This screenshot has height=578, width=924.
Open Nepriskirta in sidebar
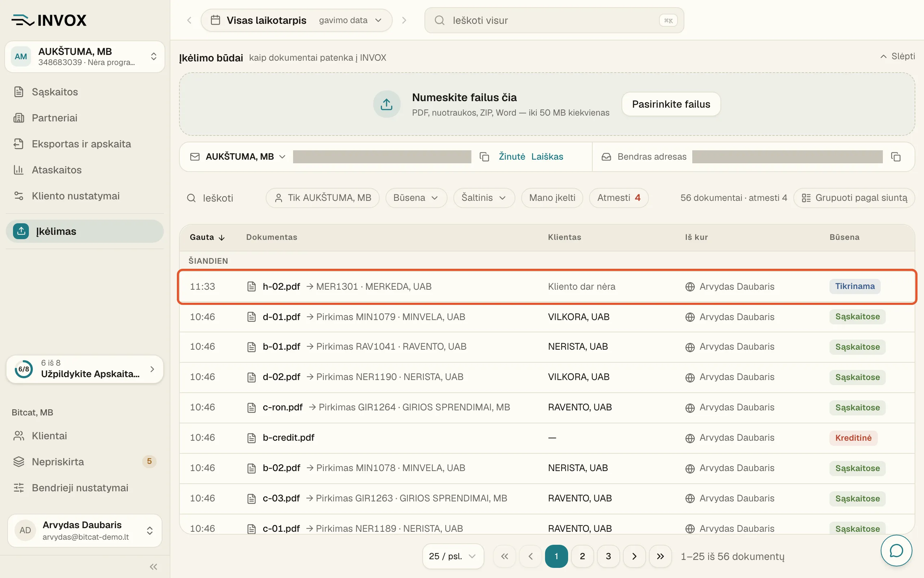tap(85, 462)
